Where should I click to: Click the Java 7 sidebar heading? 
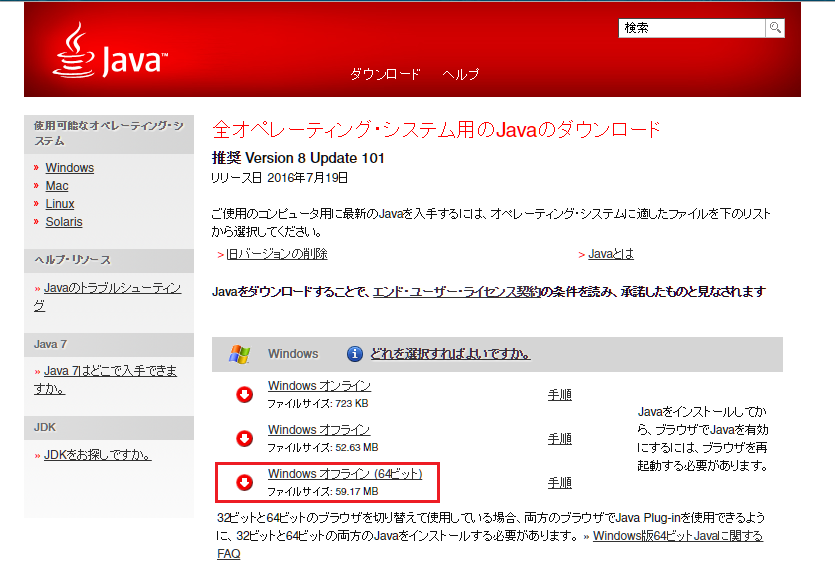tap(50, 344)
